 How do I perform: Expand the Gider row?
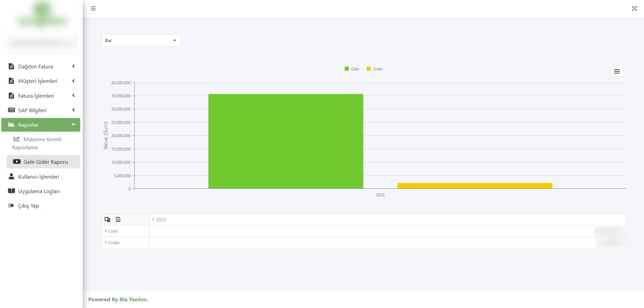(112, 243)
